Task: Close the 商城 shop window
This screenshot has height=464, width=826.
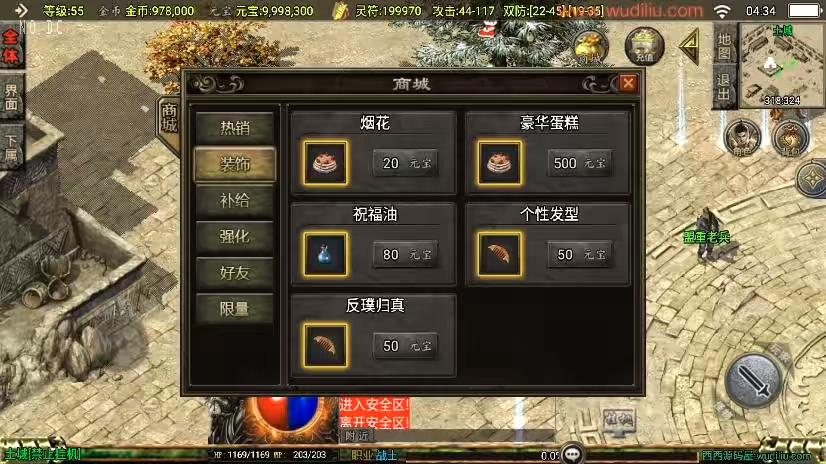Action: 628,83
